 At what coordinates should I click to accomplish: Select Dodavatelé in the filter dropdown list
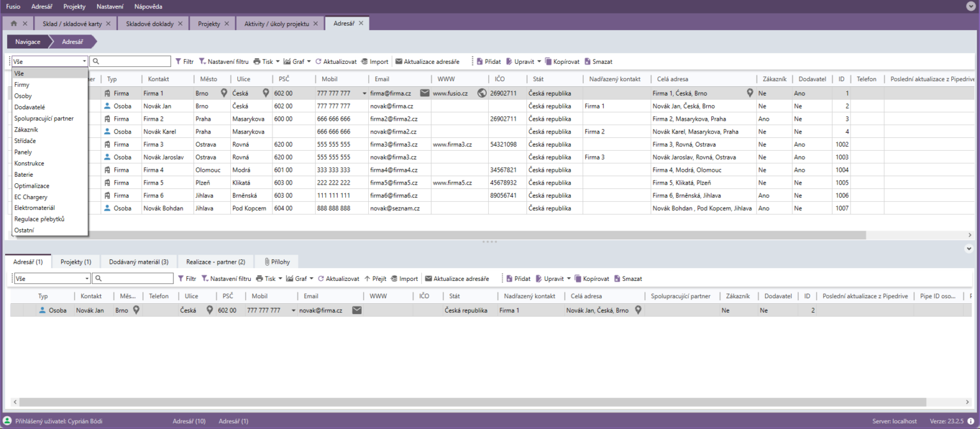pyautogui.click(x=50, y=107)
